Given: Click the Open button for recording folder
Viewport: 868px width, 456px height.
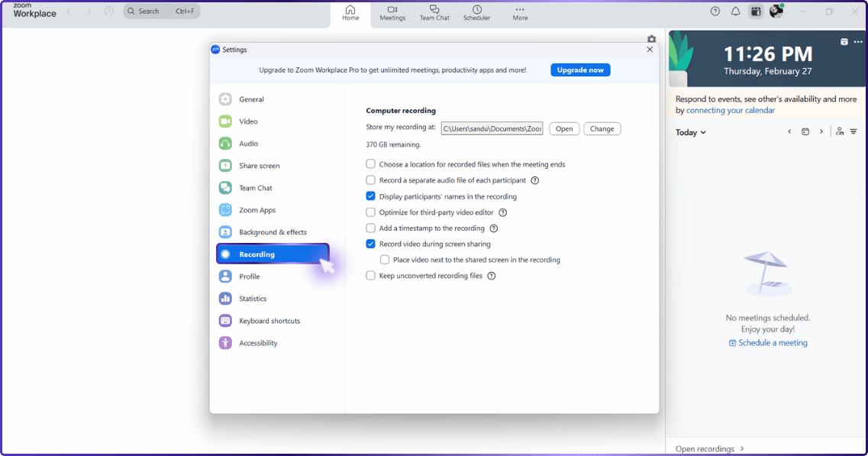Looking at the screenshot, I should pos(564,128).
